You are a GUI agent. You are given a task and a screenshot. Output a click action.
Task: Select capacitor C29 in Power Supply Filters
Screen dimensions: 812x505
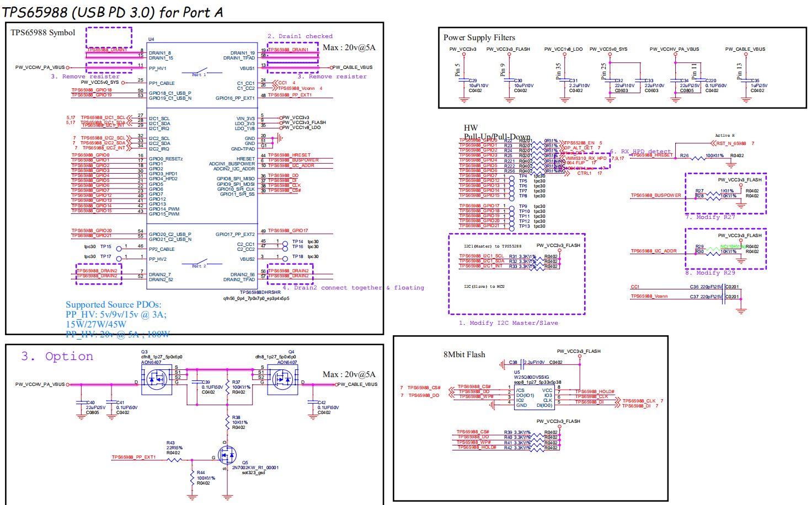463,80
